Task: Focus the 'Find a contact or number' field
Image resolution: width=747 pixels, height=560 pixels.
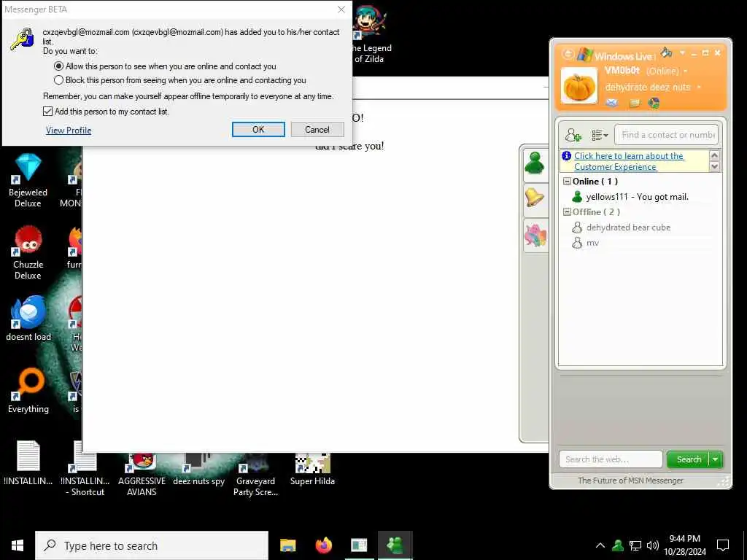Action: coord(666,135)
